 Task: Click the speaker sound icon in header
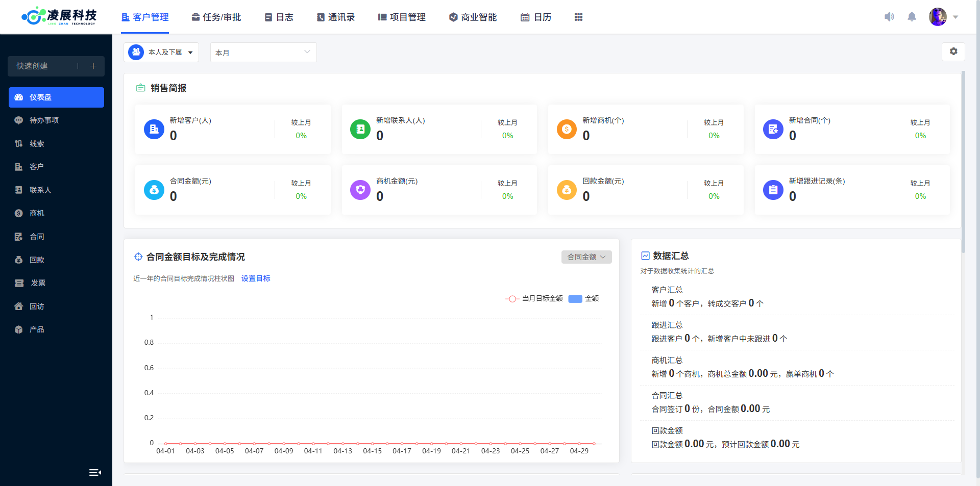[x=889, y=17]
